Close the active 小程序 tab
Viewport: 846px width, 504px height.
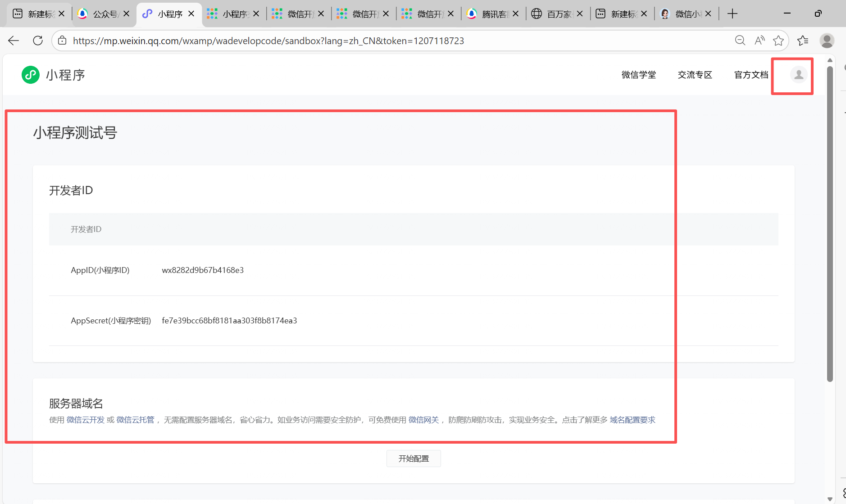tap(191, 14)
